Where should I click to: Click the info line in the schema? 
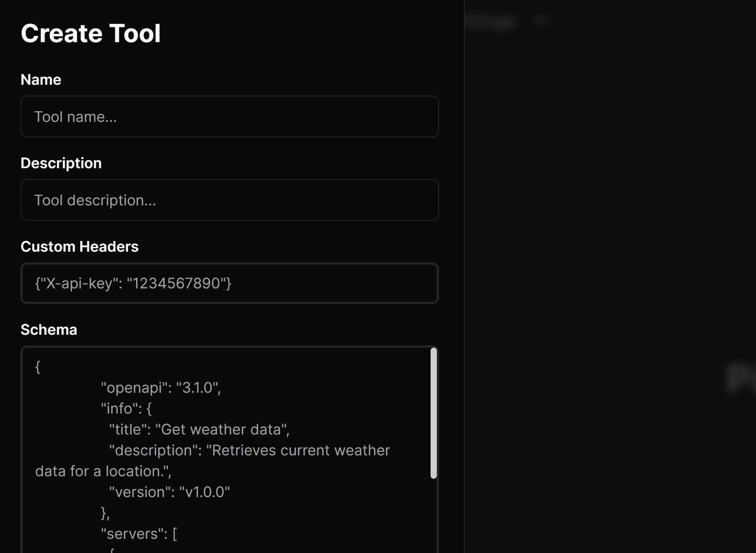tap(126, 408)
